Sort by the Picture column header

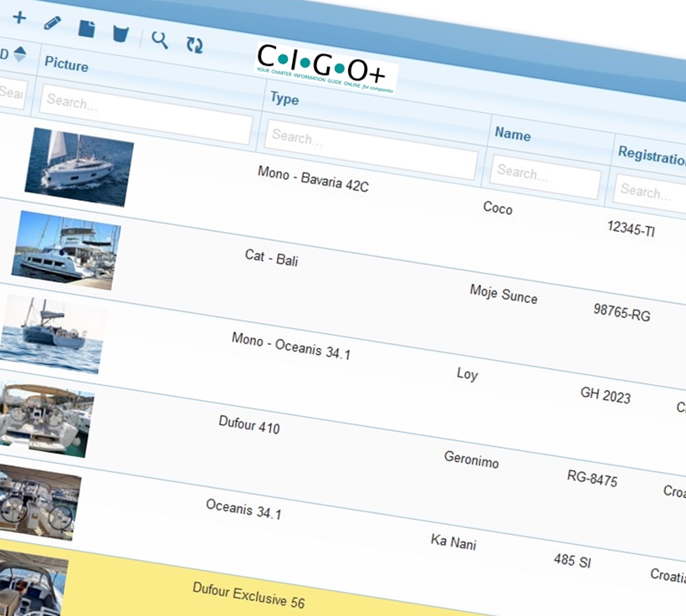tap(67, 64)
